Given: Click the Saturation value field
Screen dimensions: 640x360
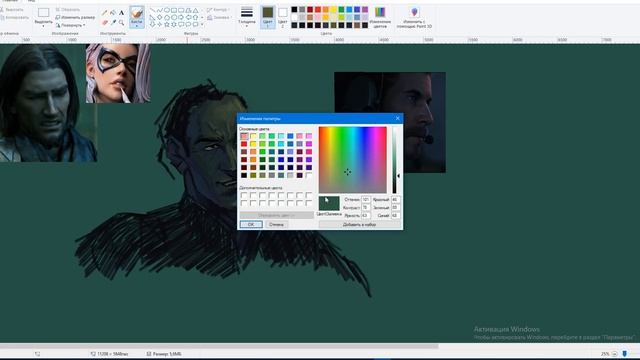Looking at the screenshot, I should [x=366, y=207].
